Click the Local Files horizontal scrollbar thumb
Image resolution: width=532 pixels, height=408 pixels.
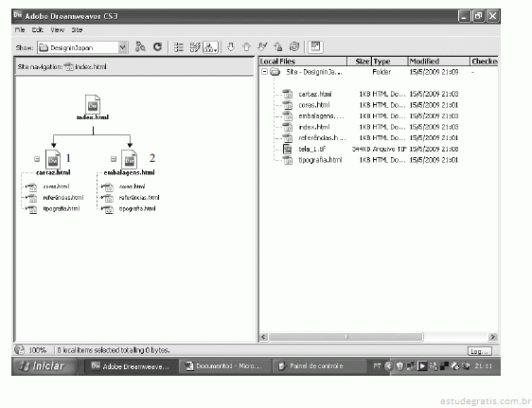[346, 337]
